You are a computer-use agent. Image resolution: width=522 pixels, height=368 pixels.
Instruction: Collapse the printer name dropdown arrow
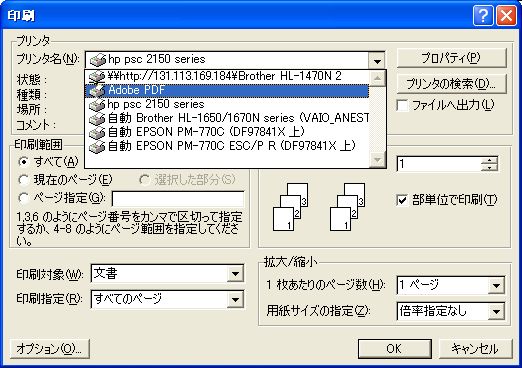click(377, 61)
